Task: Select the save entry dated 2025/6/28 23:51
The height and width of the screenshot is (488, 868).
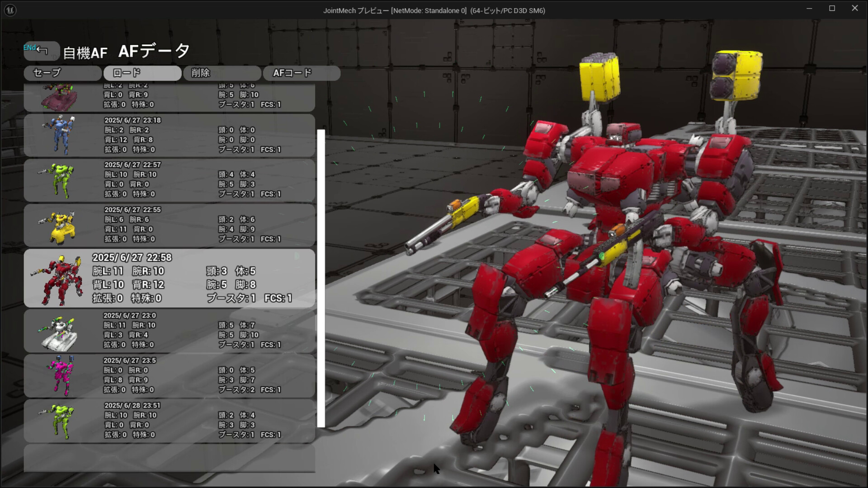Action: point(181,421)
